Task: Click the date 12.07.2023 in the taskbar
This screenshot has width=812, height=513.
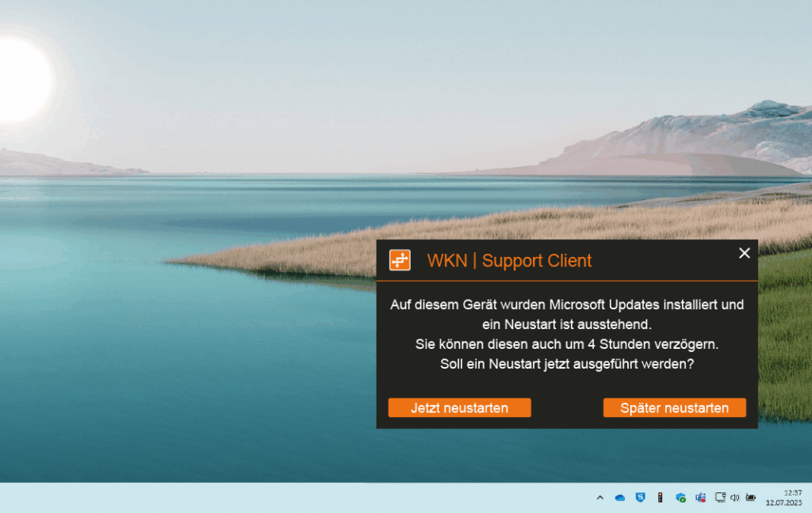Action: click(783, 503)
